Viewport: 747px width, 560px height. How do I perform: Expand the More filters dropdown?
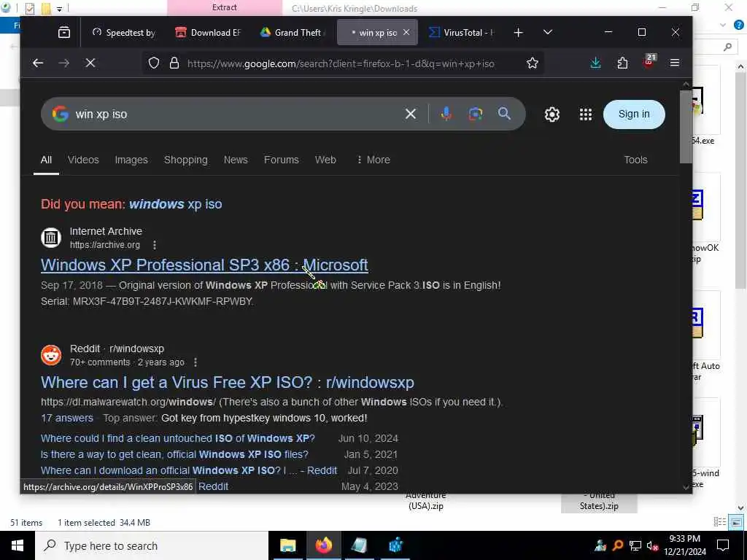coord(373,160)
